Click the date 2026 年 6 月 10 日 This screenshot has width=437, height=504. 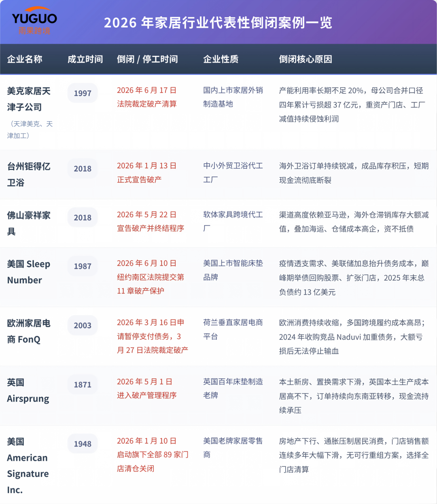(146, 264)
